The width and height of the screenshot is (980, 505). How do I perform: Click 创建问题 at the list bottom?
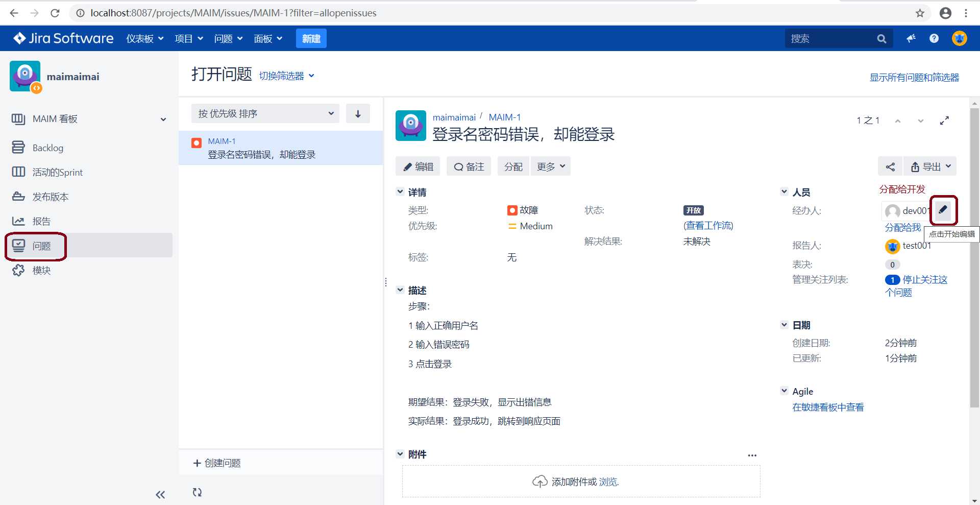point(217,463)
